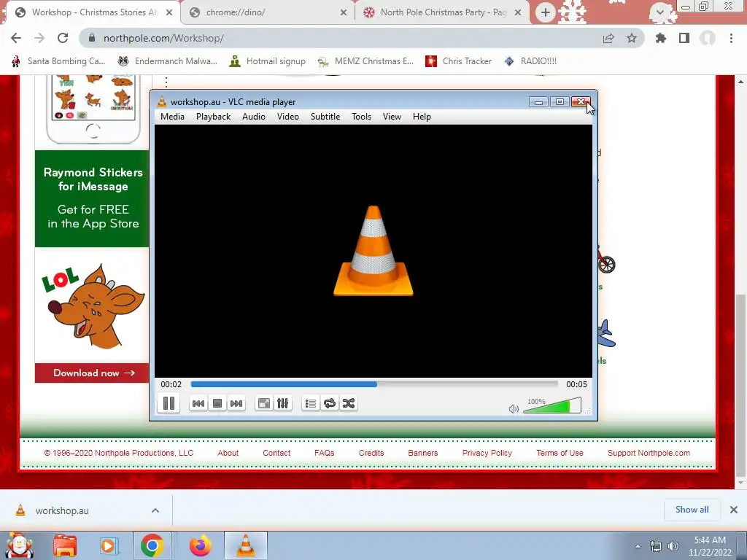Stop playback in VLC
The height and width of the screenshot is (560, 747).
(217, 403)
